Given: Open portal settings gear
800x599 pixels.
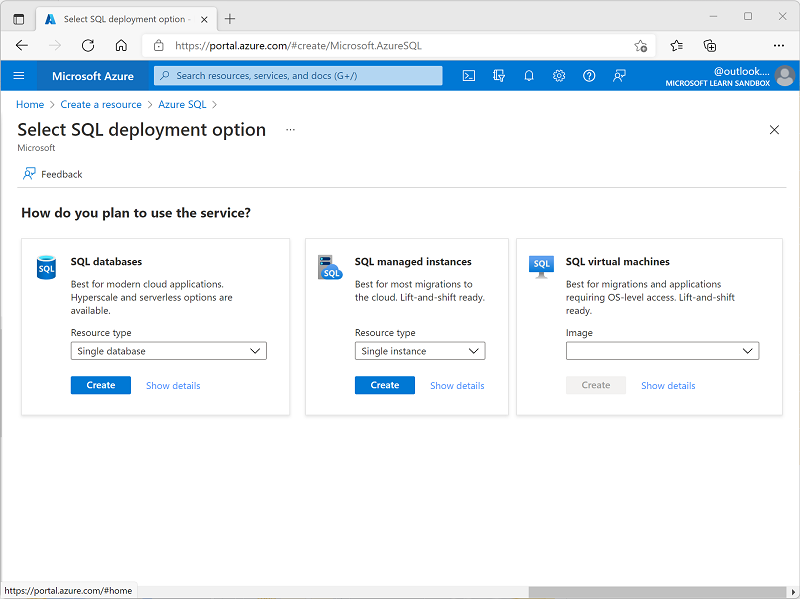Looking at the screenshot, I should tap(559, 76).
